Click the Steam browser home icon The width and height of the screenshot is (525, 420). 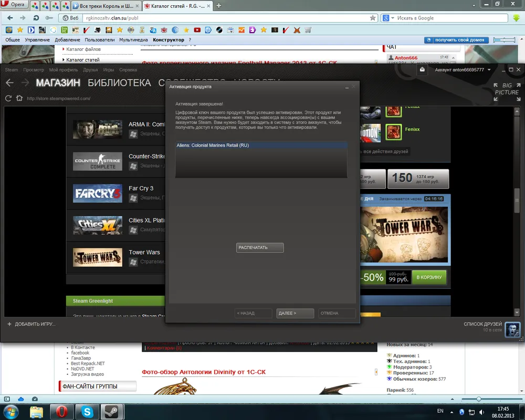19,98
